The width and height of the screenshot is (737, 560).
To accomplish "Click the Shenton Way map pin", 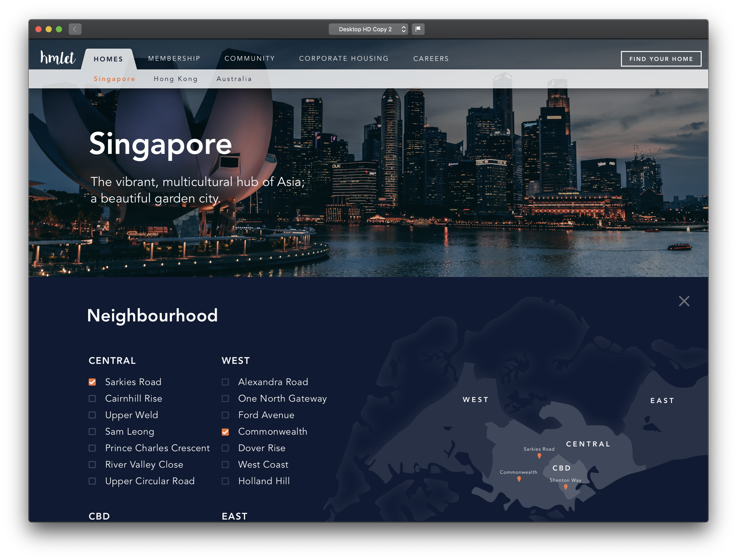I will tap(565, 487).
